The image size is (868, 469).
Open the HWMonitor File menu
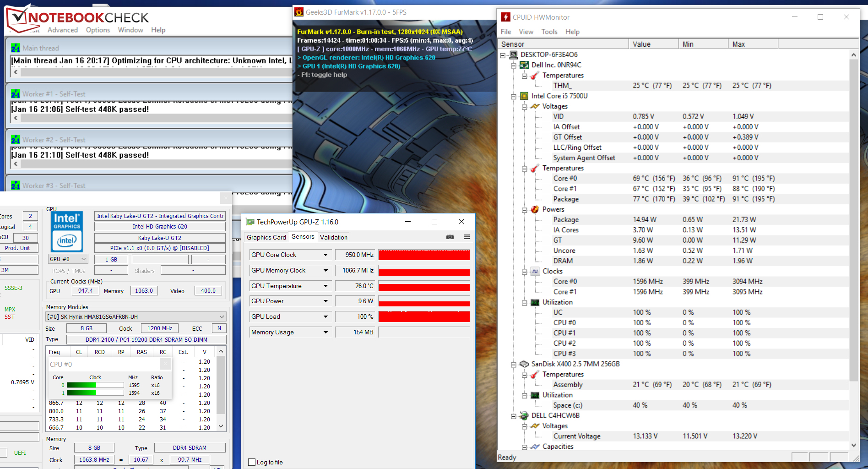pyautogui.click(x=506, y=32)
